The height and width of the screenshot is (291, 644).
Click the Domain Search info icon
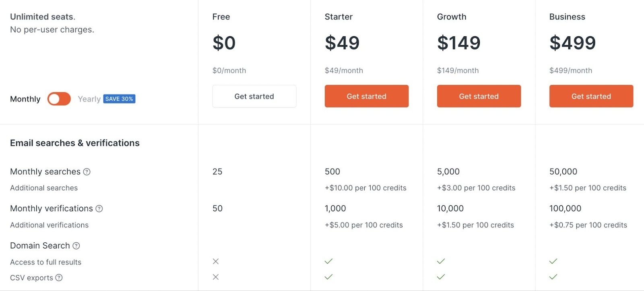(76, 246)
